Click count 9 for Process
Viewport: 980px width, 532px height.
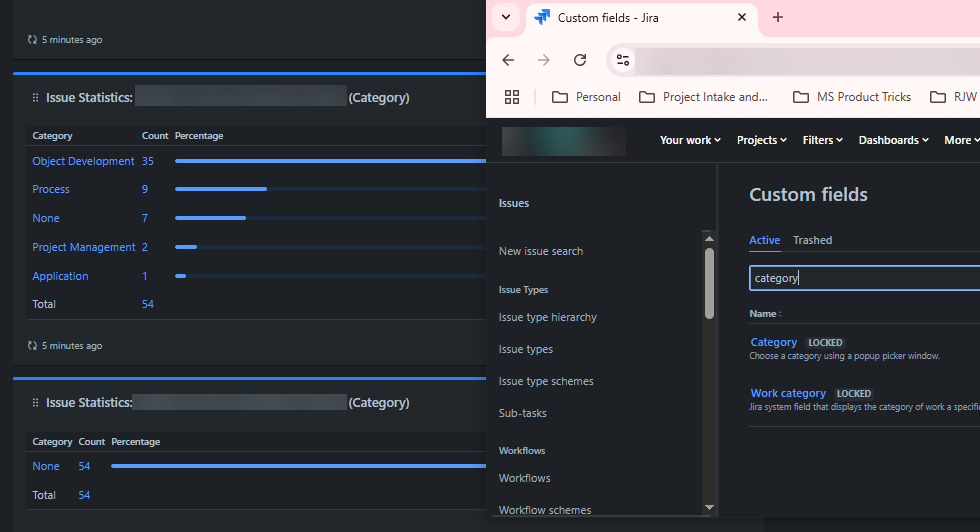click(x=145, y=189)
